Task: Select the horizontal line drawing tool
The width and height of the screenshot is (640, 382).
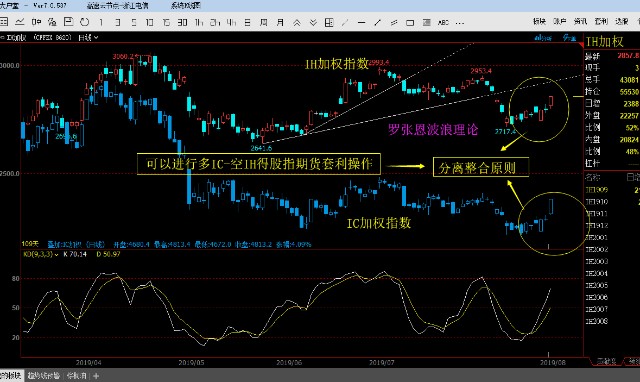Action: [361, 23]
